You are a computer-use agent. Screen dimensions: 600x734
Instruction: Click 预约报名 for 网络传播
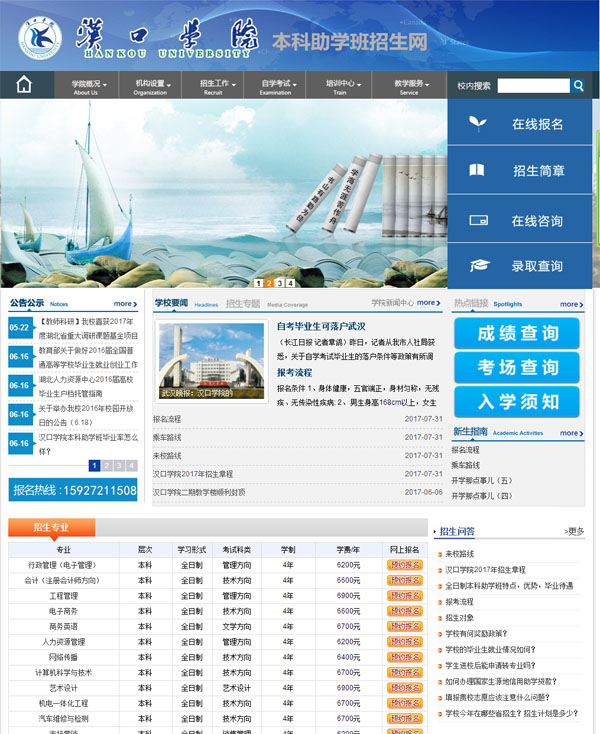(405, 657)
